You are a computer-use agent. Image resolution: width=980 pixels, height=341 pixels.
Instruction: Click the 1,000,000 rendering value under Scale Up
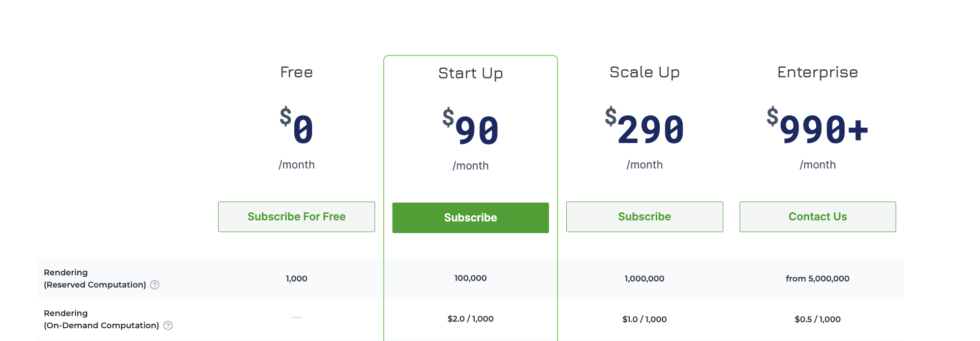tap(644, 278)
